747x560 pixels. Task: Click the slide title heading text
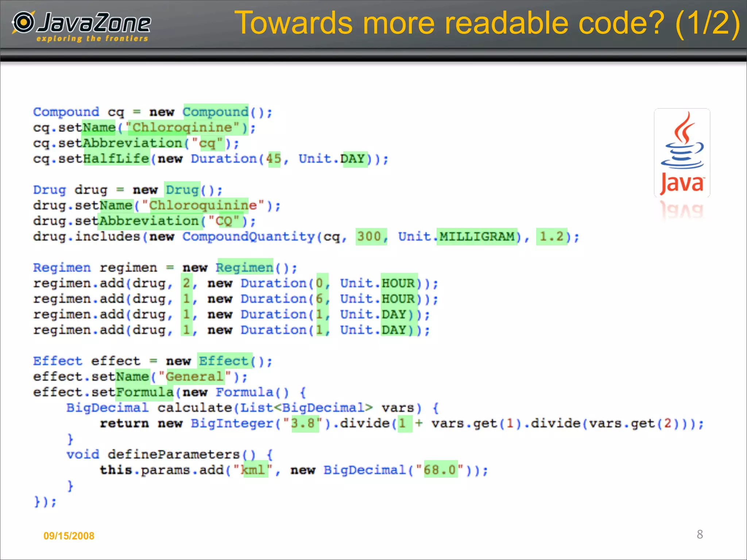click(487, 23)
